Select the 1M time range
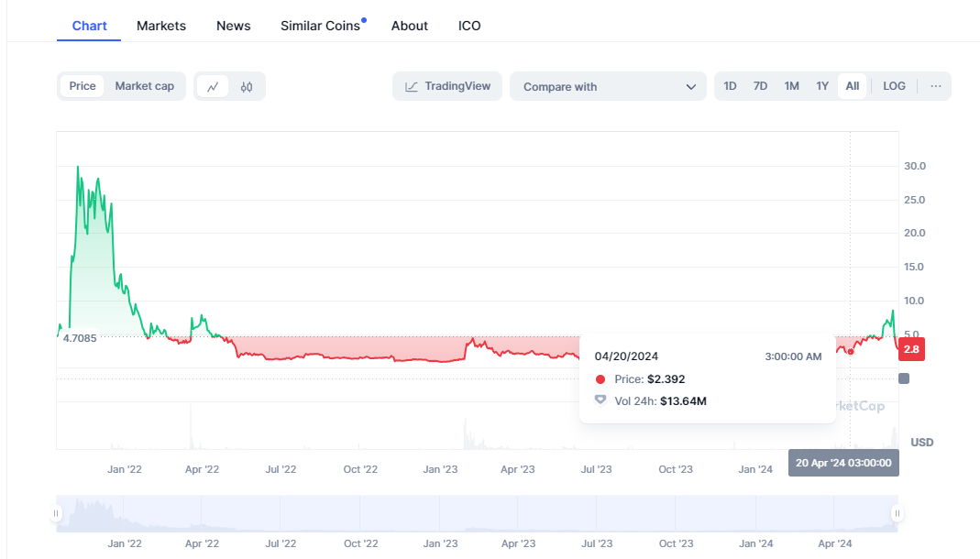 pos(791,86)
